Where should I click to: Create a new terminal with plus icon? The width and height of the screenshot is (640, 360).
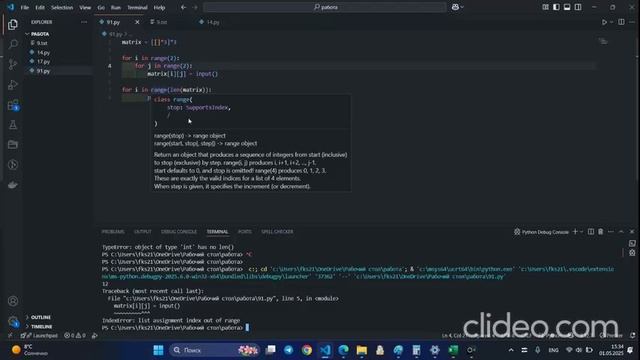point(575,231)
